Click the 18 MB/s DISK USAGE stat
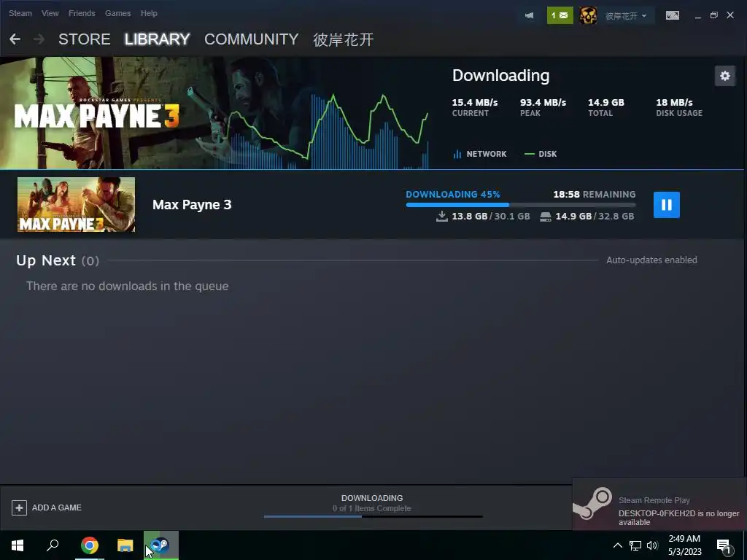Screen dimensions: 747x560 [x=679, y=107]
